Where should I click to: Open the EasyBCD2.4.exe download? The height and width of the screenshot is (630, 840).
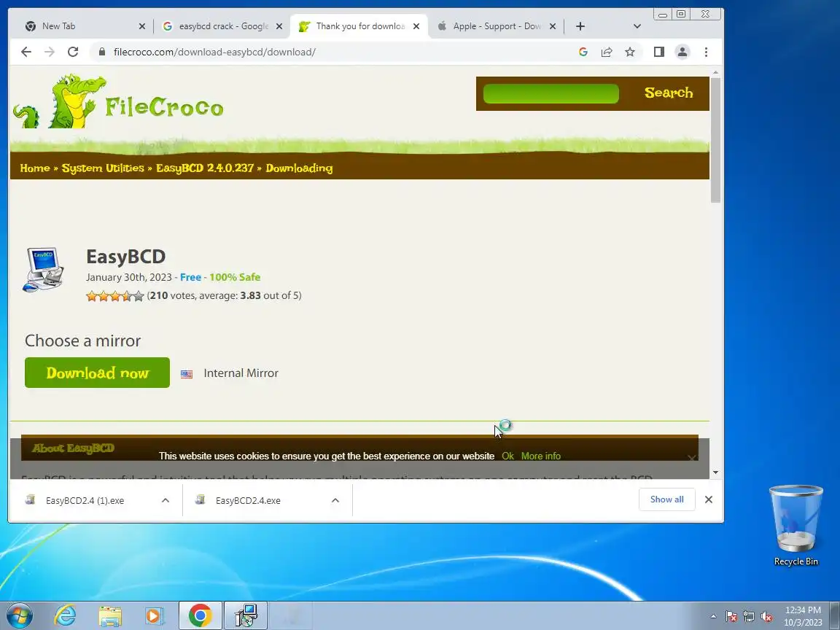[248, 500]
